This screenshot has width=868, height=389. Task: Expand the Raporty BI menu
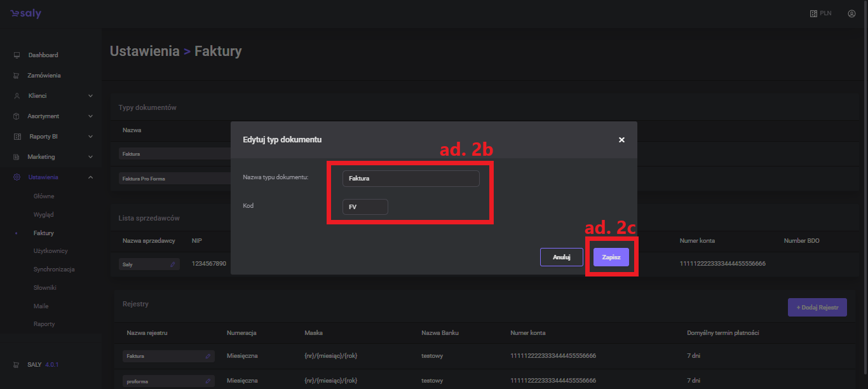tap(90, 137)
